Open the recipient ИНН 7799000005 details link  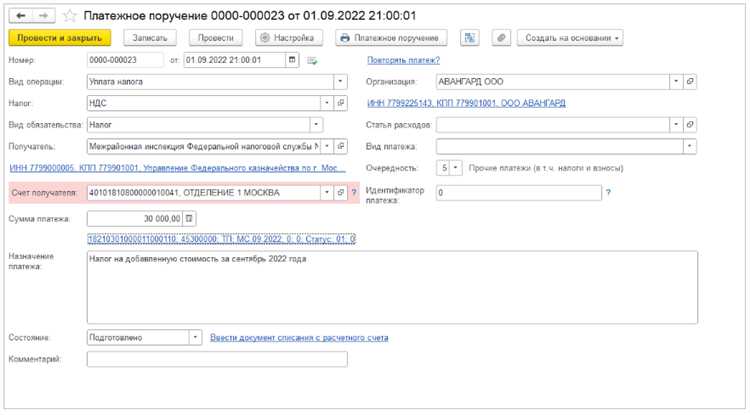coord(177,168)
